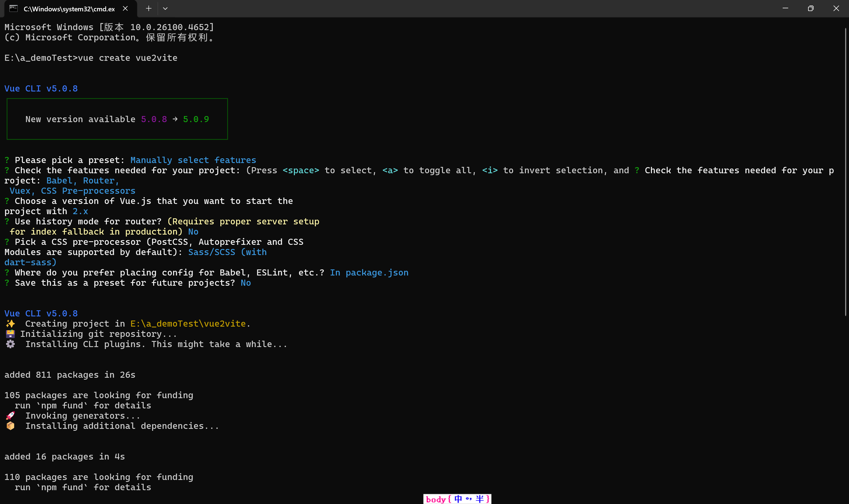Click the command 'vue create vue2vite'
The height and width of the screenshot is (504, 849).
click(128, 58)
